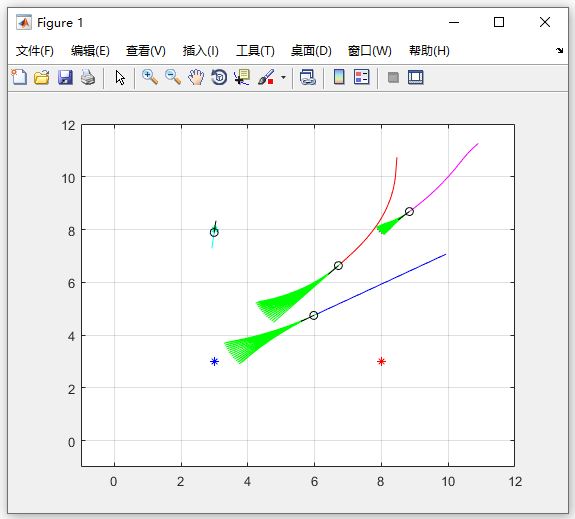
Task: Click the Link Plot icon
Action: (308, 77)
